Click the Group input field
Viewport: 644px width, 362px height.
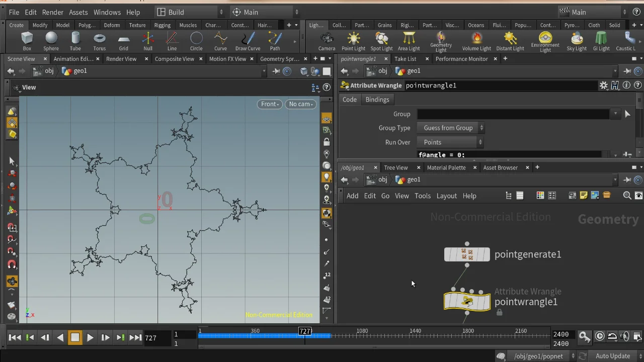tap(514, 114)
